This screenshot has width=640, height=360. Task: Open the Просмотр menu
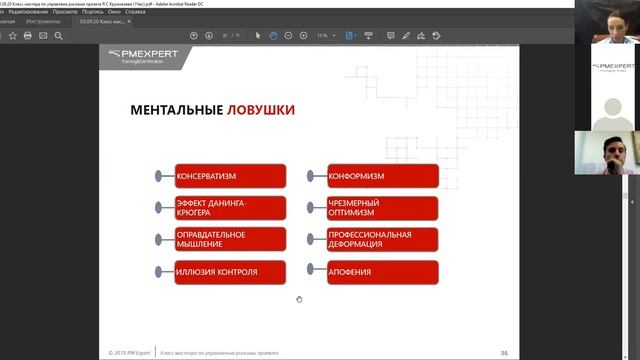pyautogui.click(x=65, y=12)
